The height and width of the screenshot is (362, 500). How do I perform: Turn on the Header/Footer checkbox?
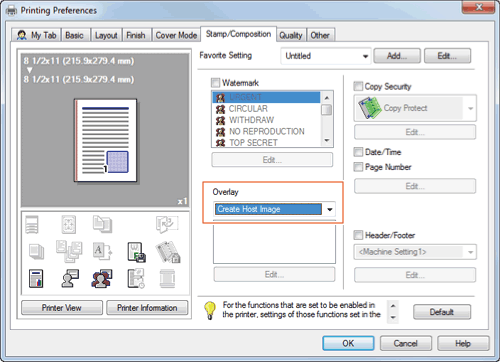pos(358,235)
